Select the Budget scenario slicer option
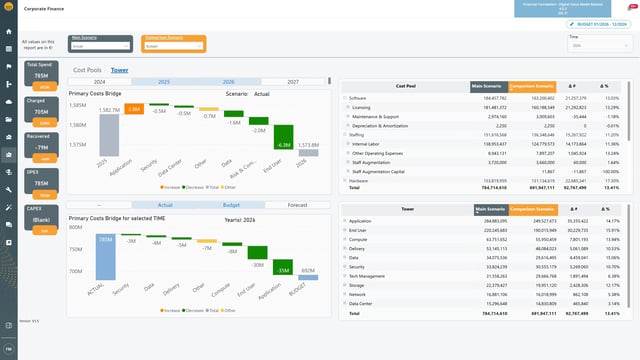This screenshot has width=640, height=360. [231, 205]
